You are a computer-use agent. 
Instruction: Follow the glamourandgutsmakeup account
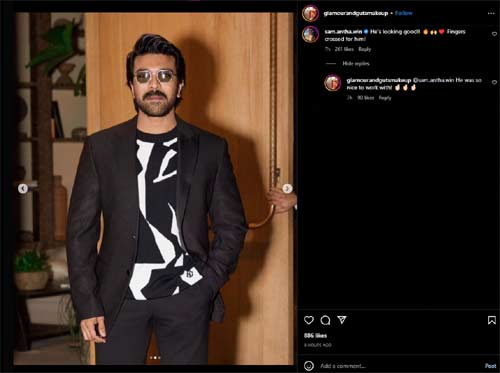click(403, 13)
